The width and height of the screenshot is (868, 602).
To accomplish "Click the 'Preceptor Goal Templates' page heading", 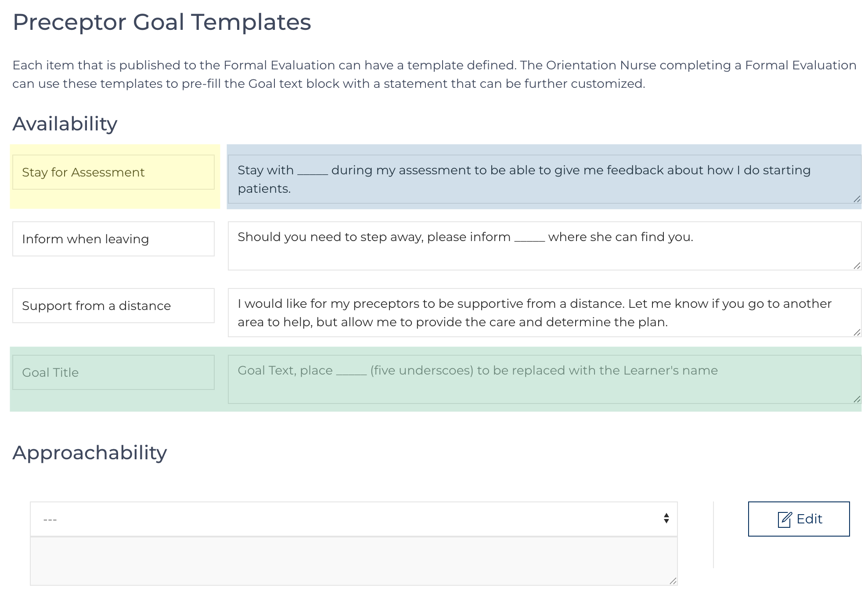I will (x=162, y=22).
